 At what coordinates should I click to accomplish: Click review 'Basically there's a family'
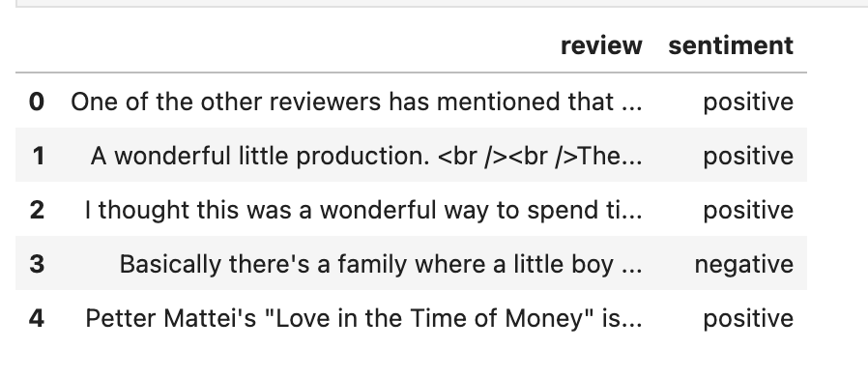381,264
